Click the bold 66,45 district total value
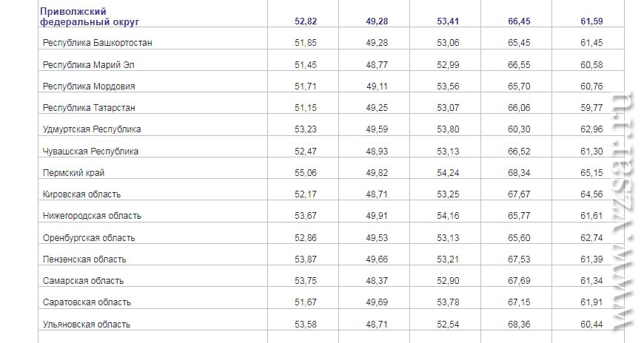Viewport: 644px width, 343px height. [519, 21]
